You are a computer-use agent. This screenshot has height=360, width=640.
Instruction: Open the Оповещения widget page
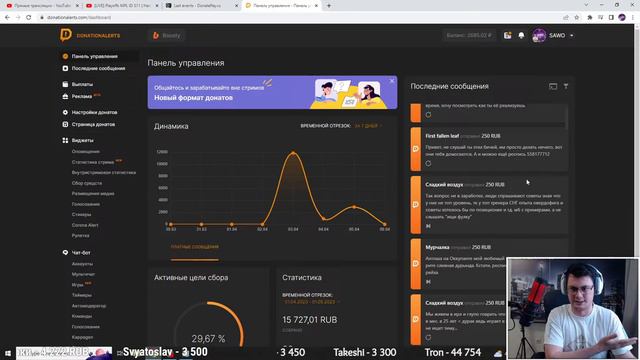[x=85, y=151]
